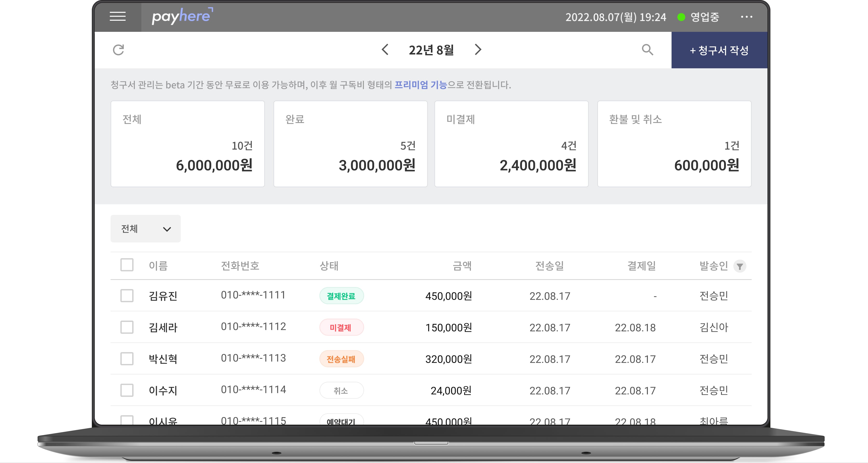
Task: Click the + 청구서 작성 button
Action: coord(719,50)
